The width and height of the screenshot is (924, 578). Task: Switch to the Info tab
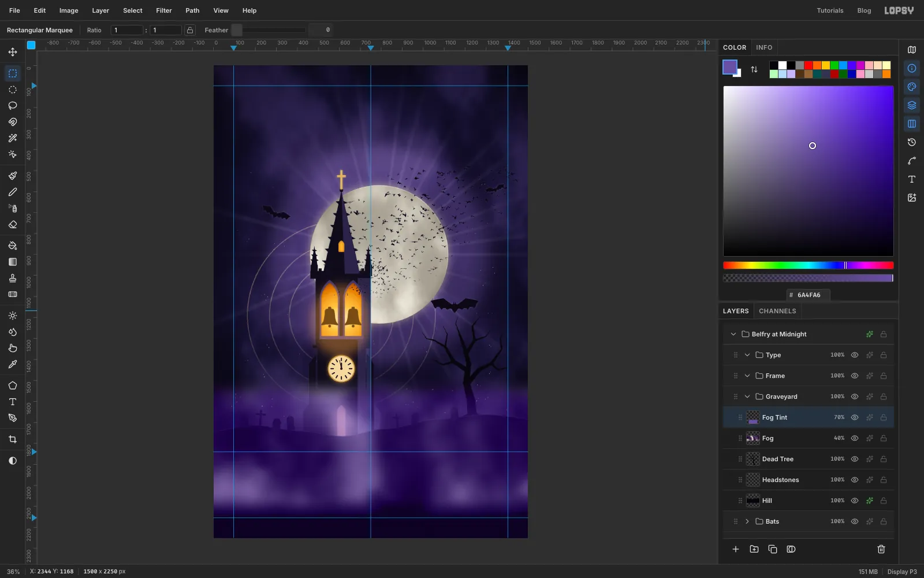point(764,47)
